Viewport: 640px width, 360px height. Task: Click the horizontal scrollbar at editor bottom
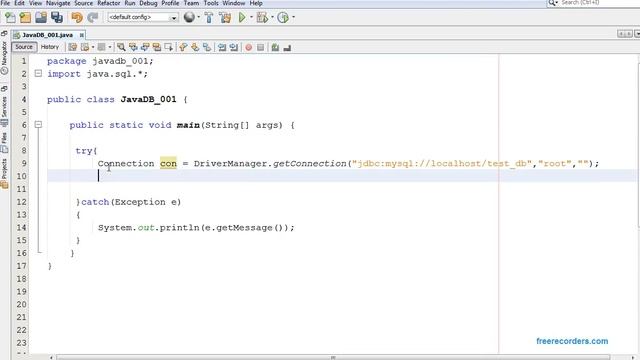pos(333,357)
